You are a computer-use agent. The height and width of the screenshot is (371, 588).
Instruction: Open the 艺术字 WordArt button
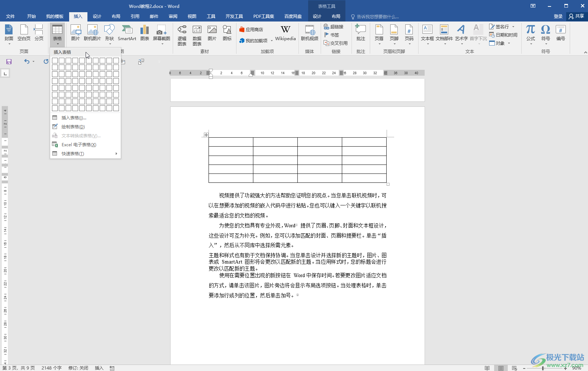point(462,35)
